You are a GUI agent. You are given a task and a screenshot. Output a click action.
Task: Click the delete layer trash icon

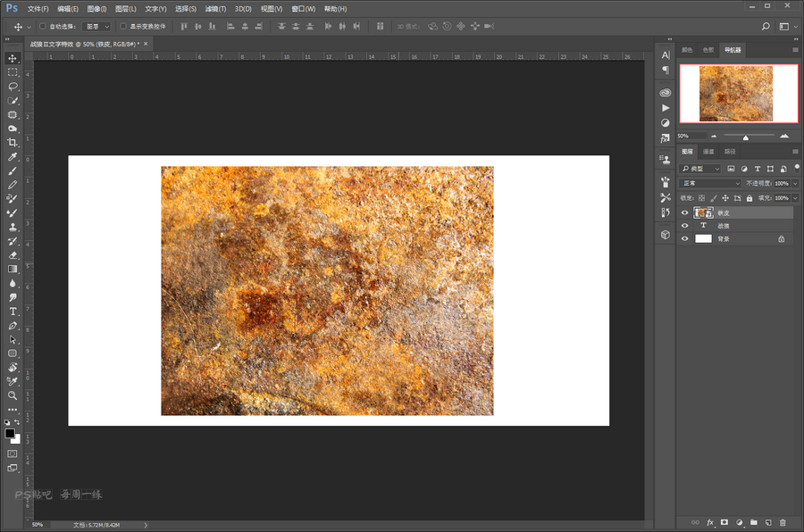[x=783, y=521]
